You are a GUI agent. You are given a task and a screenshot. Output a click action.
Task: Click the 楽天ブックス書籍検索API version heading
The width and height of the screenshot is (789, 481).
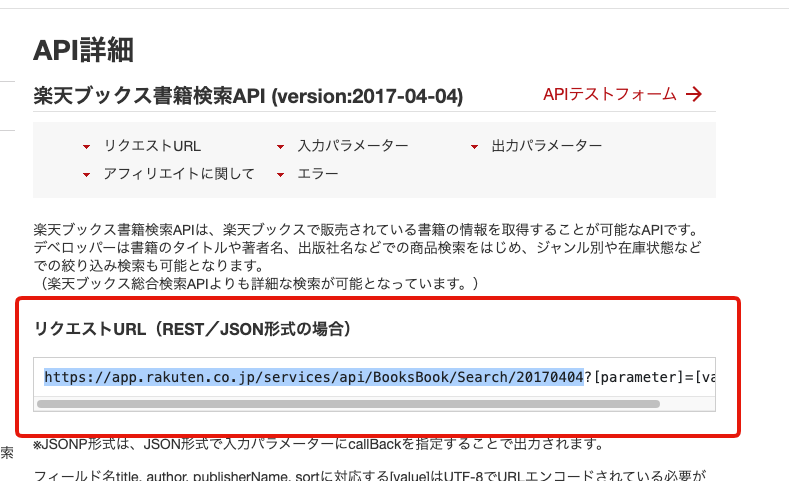pyautogui.click(x=248, y=96)
